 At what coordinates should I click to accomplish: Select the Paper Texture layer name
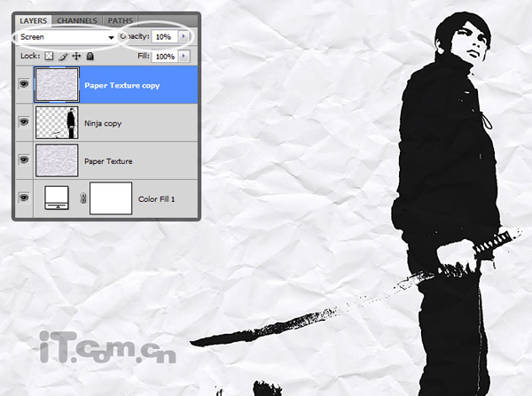point(108,161)
